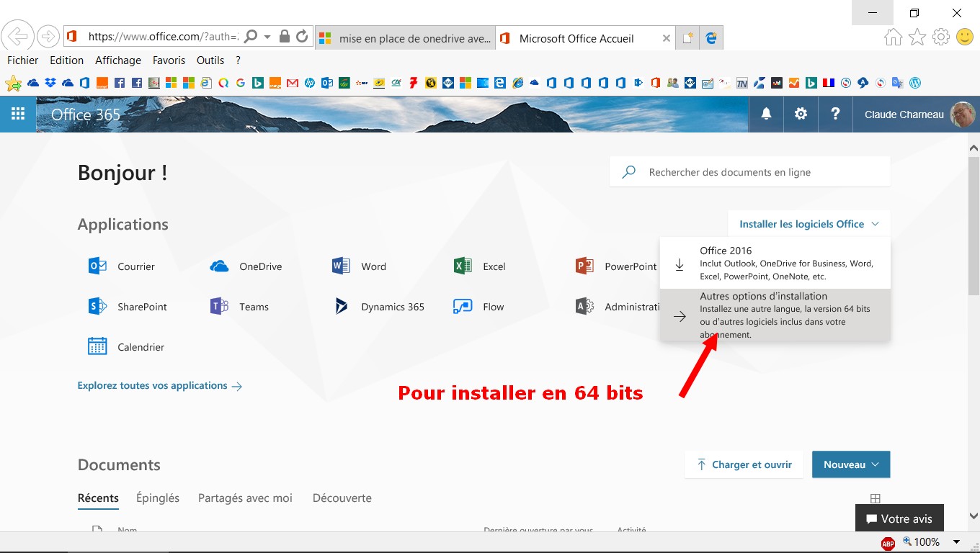Launch the Excel app
This screenshot has width=980, height=553.
(480, 266)
